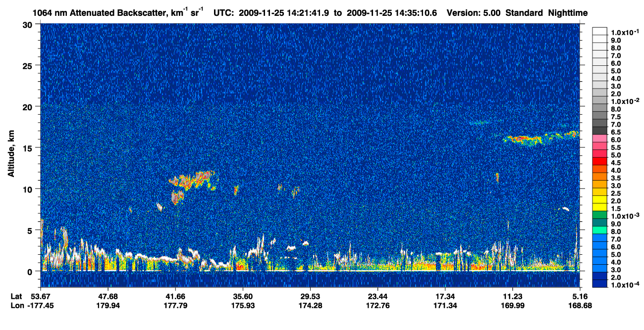Select the end time "2009-11-25 14:35:10.6"
Viewport: 644px width, 330px height.
click(x=392, y=12)
